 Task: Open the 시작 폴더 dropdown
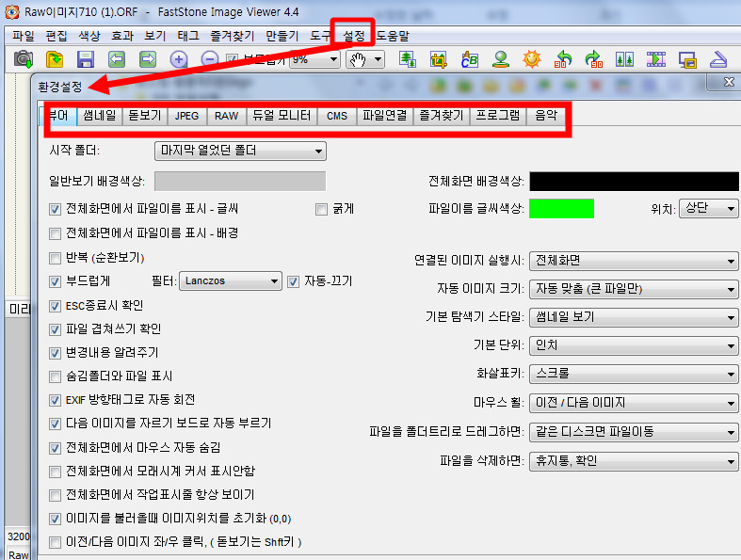(240, 151)
